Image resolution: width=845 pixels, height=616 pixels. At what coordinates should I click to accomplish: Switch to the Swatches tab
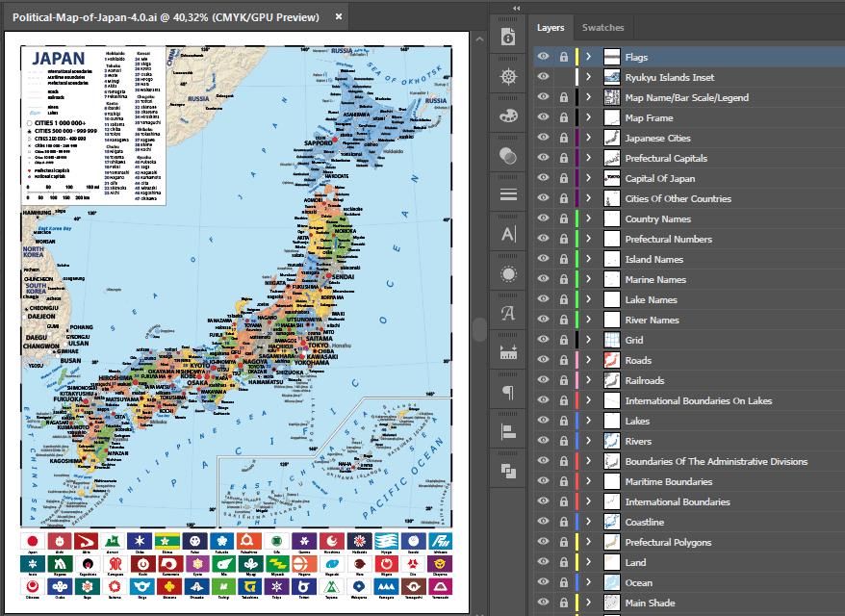coord(603,27)
